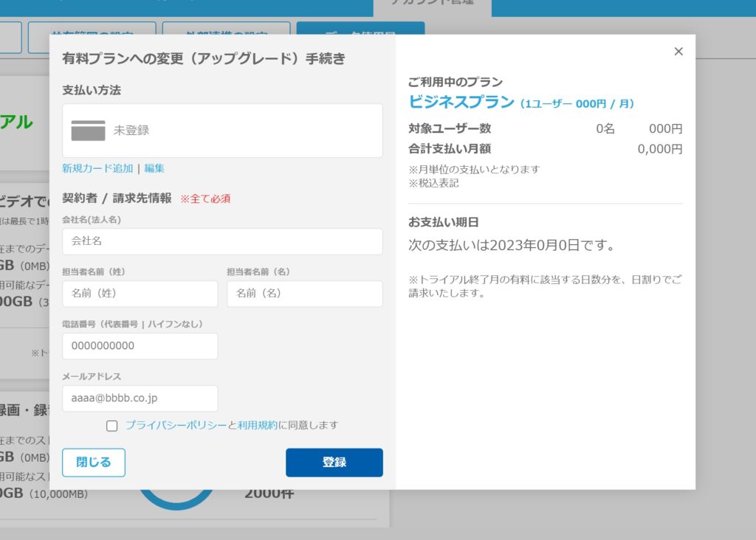Open the 編集 link for payment cards
The width and height of the screenshot is (756, 540).
click(154, 168)
